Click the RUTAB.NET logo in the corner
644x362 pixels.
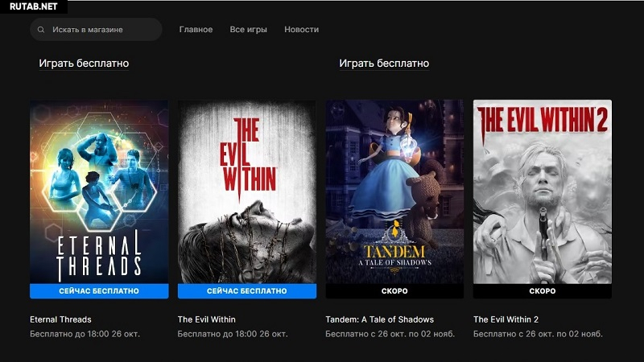[33, 6]
